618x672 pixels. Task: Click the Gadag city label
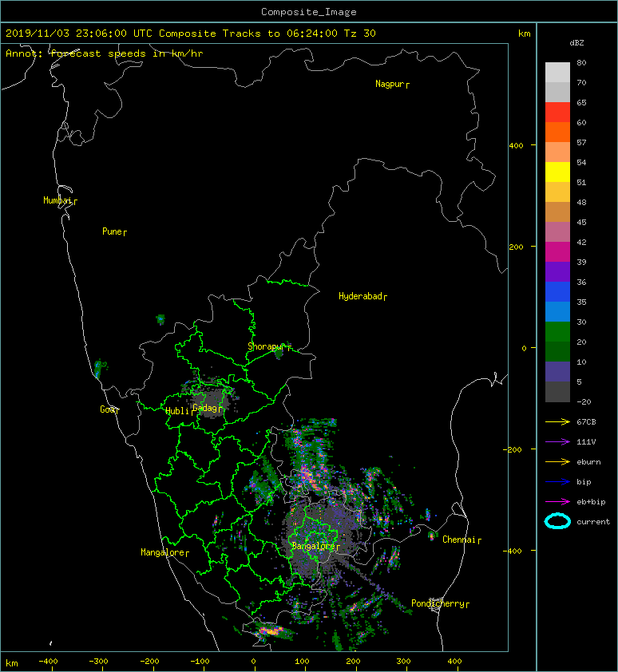pyautogui.click(x=205, y=408)
